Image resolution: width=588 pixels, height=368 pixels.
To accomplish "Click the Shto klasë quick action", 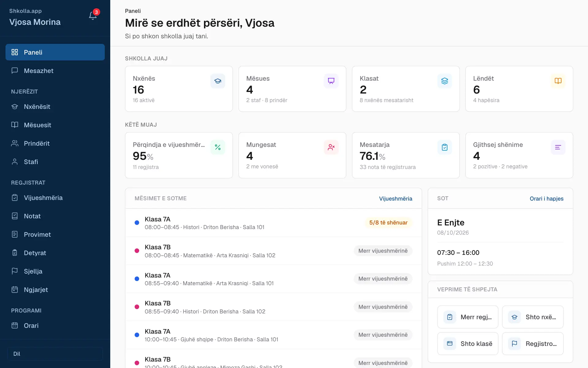I will (x=468, y=343).
